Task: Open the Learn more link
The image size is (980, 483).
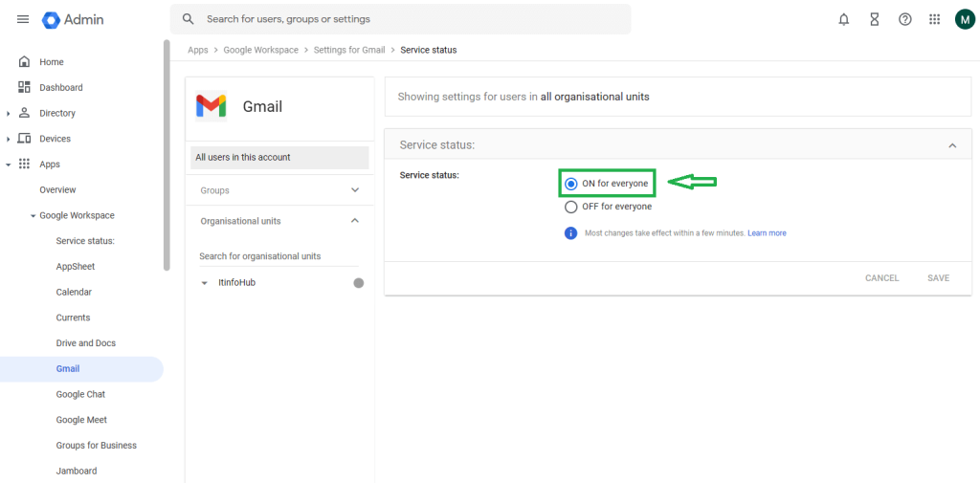Action: tap(767, 233)
